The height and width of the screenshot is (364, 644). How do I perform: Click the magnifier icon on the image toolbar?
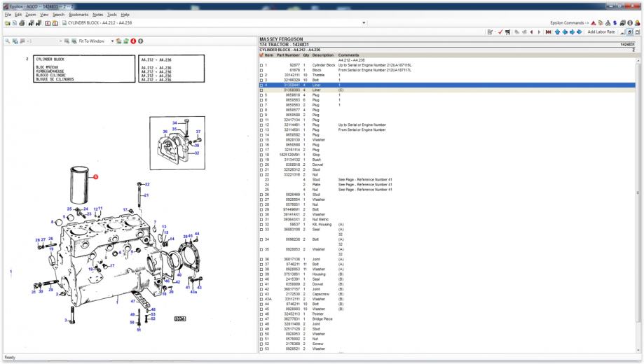8,41
